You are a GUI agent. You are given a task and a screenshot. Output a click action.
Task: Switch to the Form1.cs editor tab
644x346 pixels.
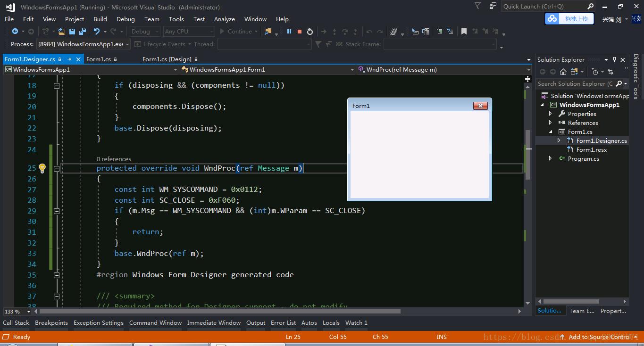point(99,59)
